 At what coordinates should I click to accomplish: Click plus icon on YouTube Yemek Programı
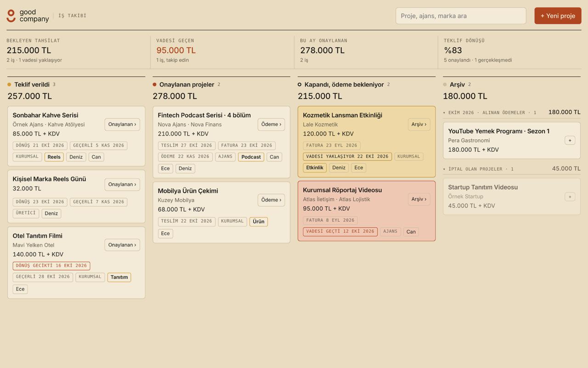[x=570, y=140]
